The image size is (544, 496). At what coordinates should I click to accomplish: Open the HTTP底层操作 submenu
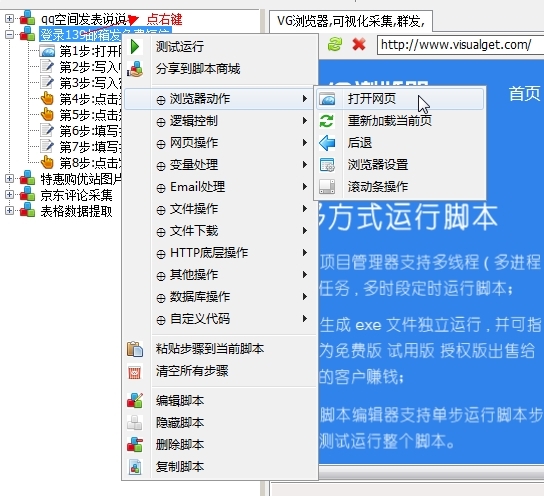[x=220, y=253]
